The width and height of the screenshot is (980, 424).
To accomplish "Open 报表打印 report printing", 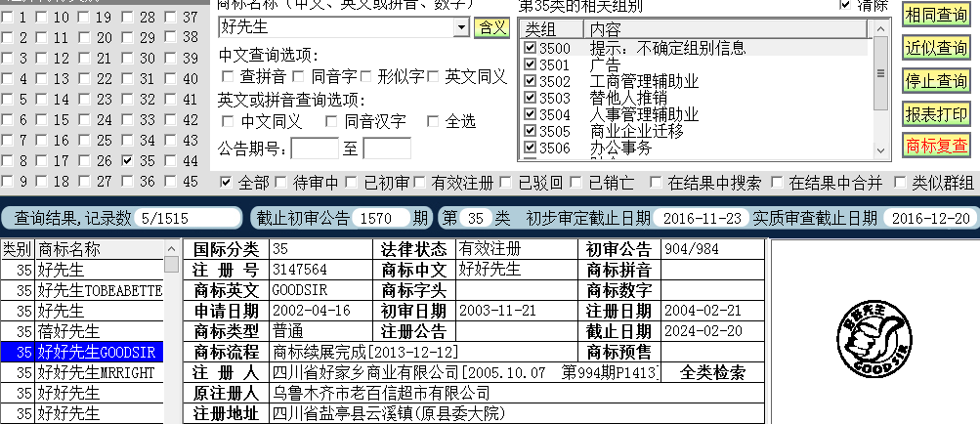I will tap(936, 114).
